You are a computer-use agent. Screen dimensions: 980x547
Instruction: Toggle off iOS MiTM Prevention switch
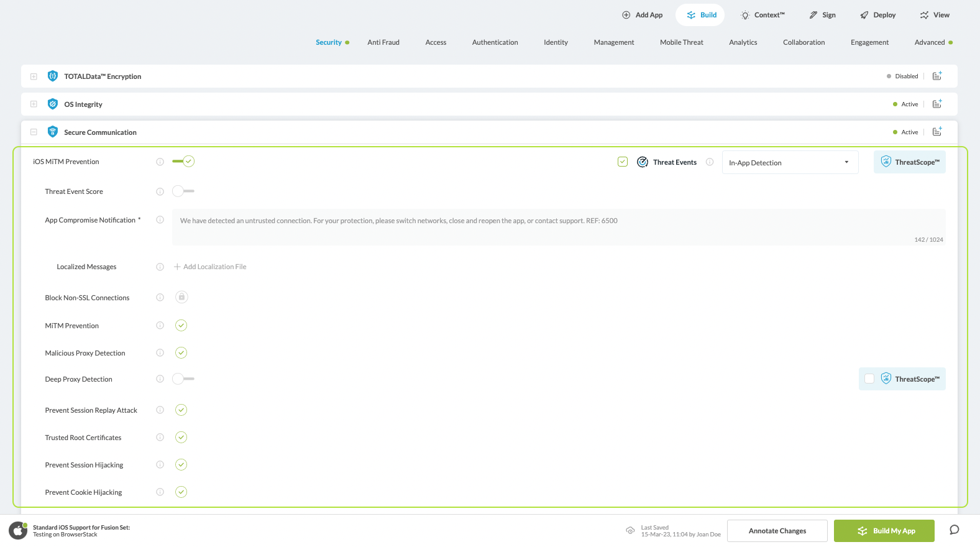tap(183, 162)
